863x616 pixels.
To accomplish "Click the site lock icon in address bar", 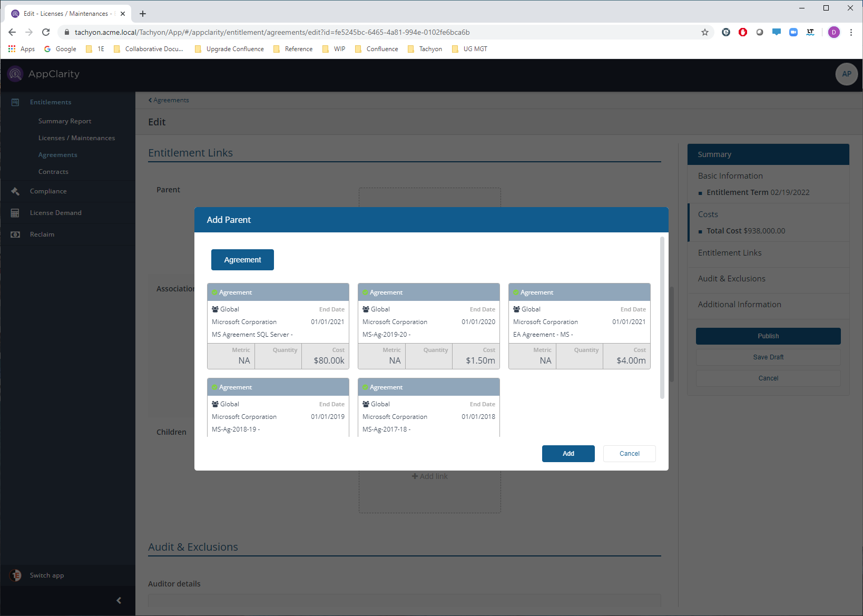I will (x=66, y=32).
